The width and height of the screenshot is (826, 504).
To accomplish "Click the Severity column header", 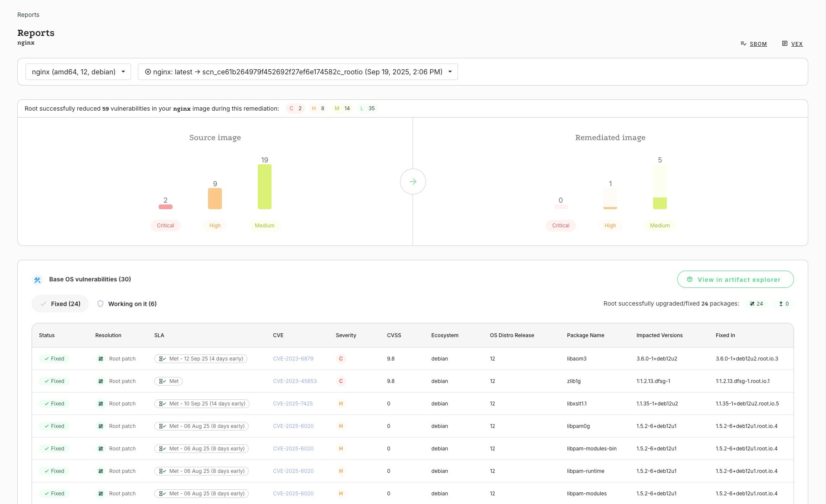I will (x=346, y=335).
